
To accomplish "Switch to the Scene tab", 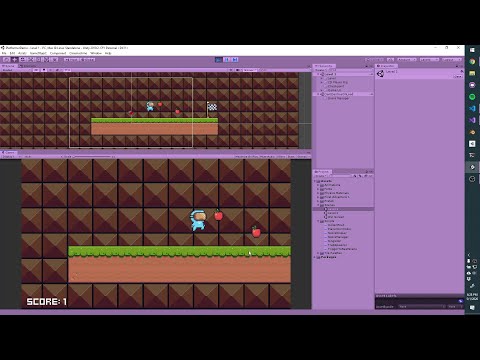I will [9, 66].
